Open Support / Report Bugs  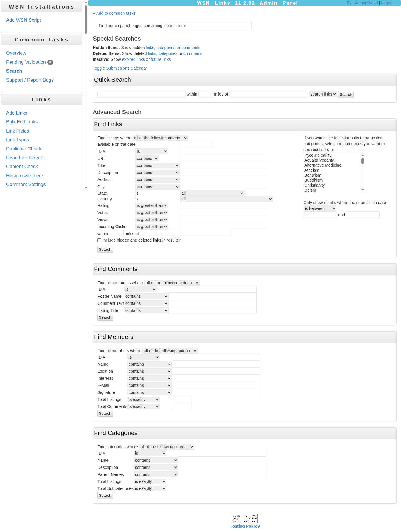[30, 80]
